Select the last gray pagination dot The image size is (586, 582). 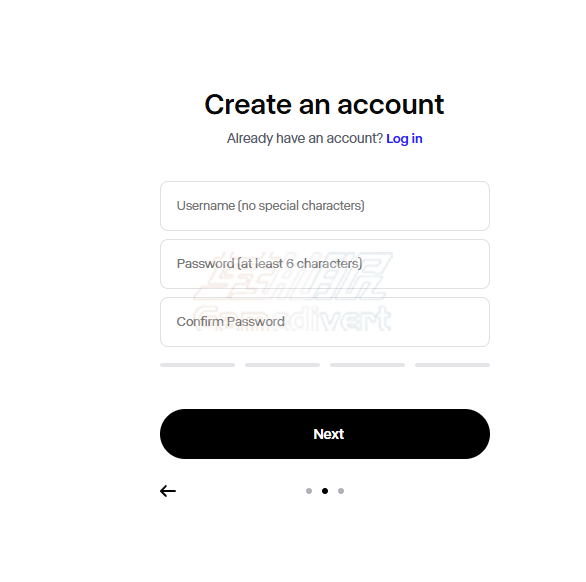tap(341, 491)
